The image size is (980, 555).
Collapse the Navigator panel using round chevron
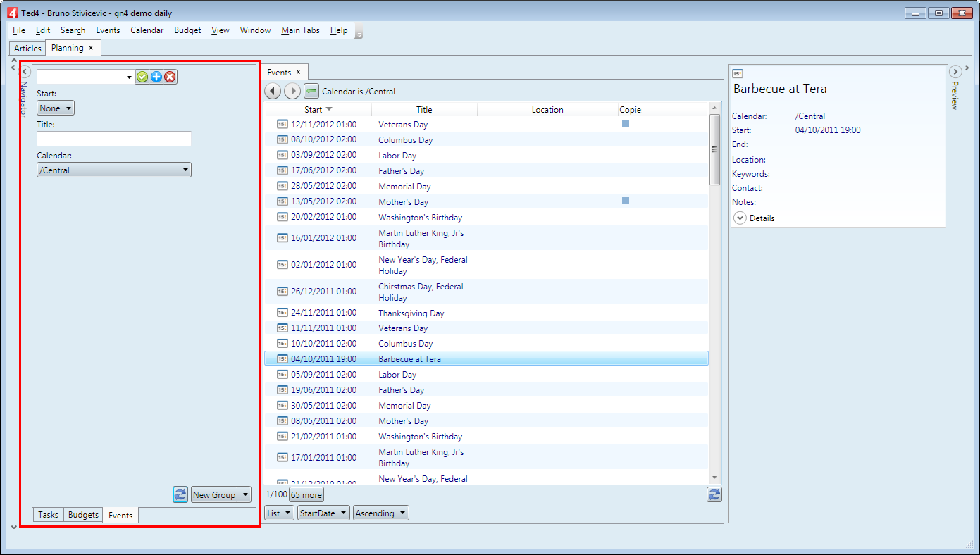click(x=25, y=71)
